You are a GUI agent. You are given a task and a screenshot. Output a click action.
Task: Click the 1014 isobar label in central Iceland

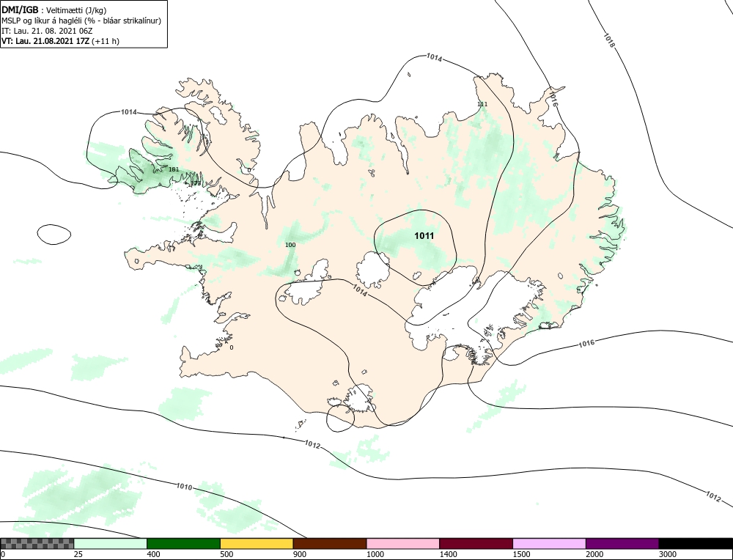tap(359, 291)
